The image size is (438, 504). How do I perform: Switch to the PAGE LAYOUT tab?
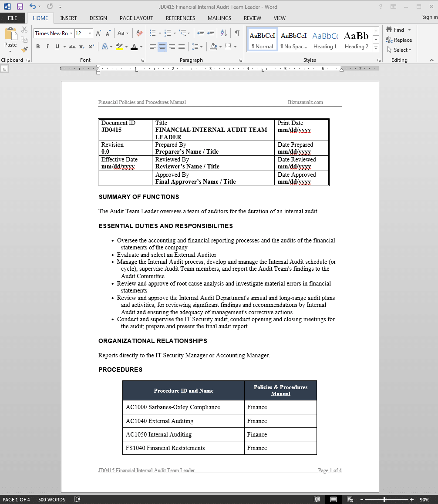pos(136,18)
